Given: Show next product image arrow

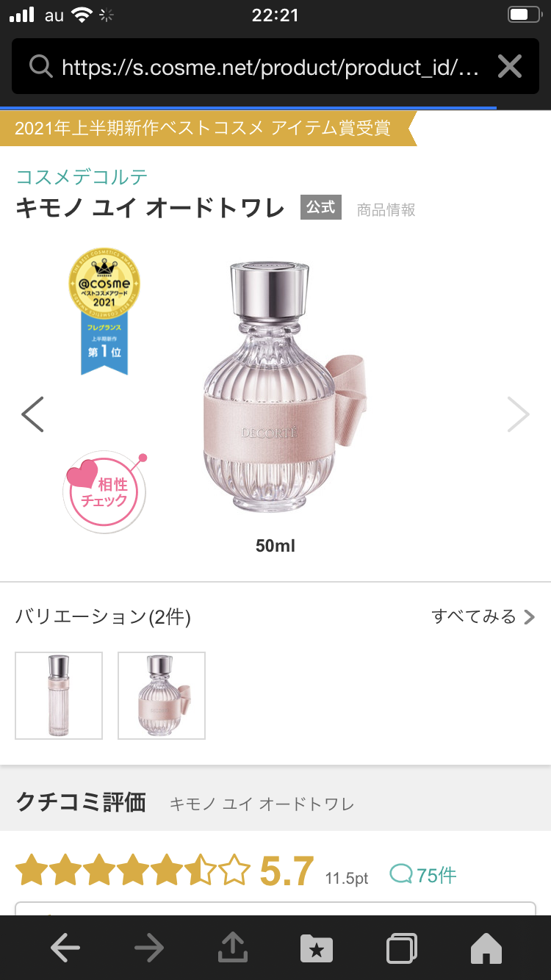Looking at the screenshot, I should 519,414.
